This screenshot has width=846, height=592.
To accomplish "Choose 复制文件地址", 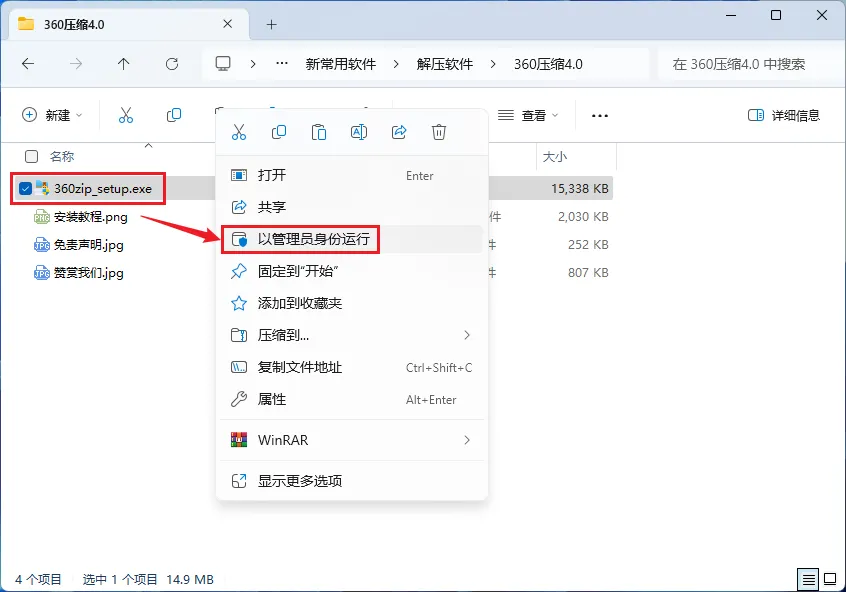I will pyautogui.click(x=351, y=368).
